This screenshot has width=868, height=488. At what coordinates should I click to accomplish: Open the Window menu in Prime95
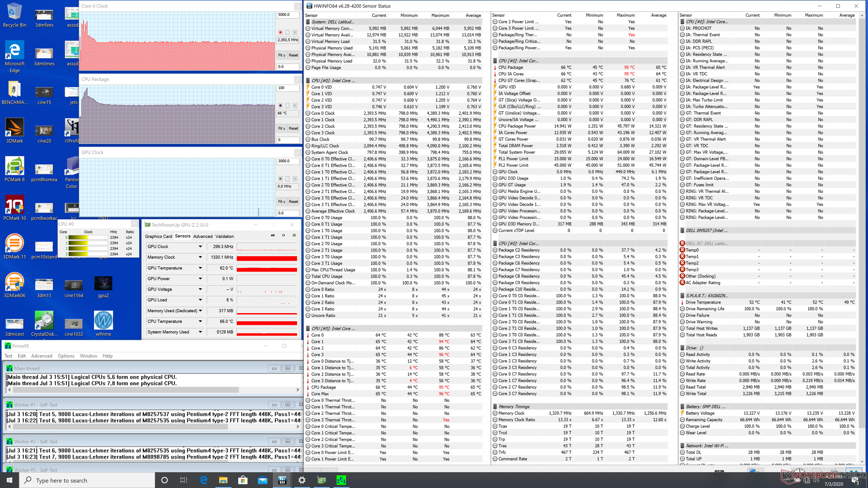(89, 356)
